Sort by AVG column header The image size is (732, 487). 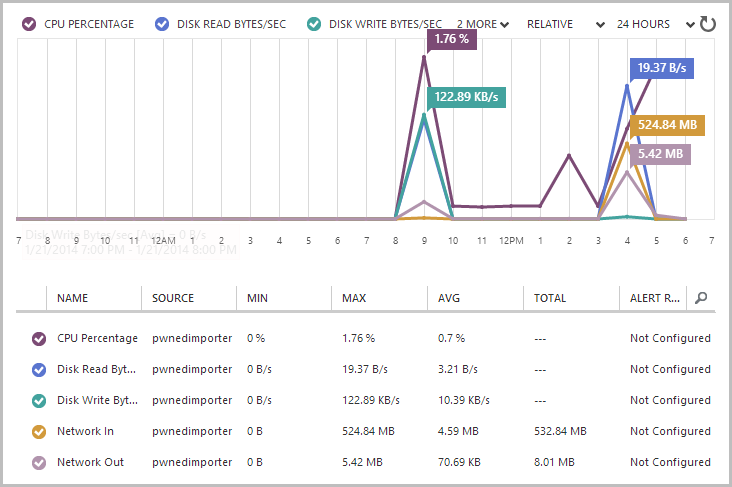(449, 298)
